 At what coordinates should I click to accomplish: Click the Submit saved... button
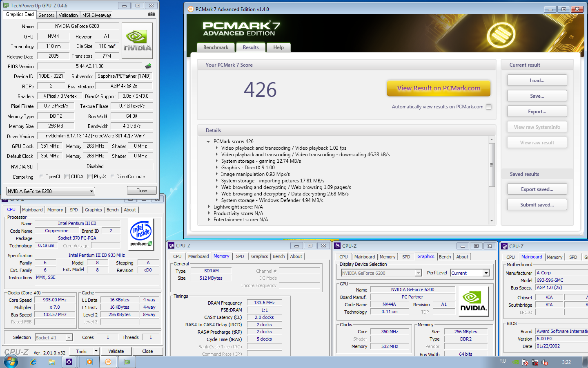pos(537,204)
